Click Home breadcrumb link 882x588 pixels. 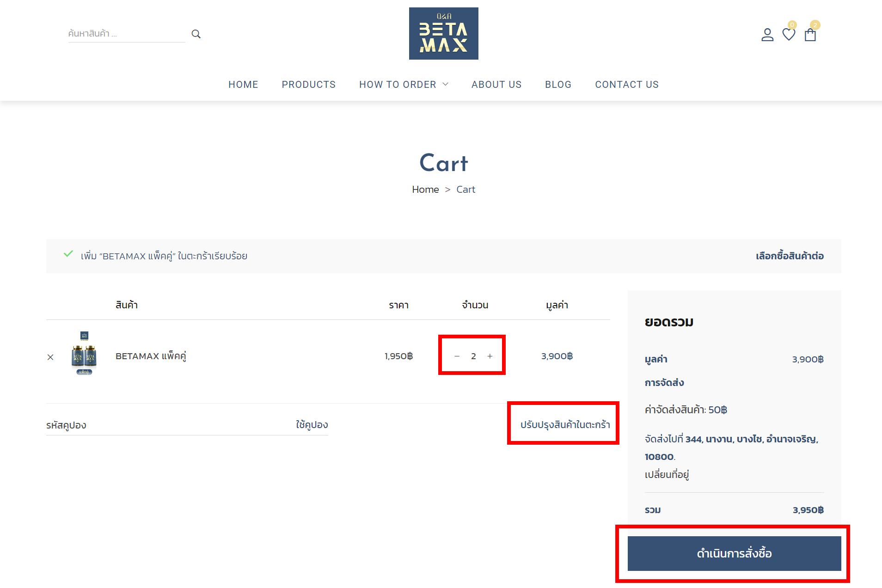tap(425, 190)
